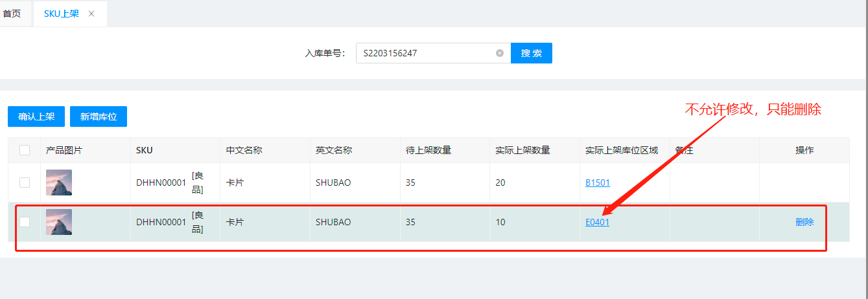Switch to the 首页 tab
Viewport: 868px width, 299px height.
click(x=12, y=14)
